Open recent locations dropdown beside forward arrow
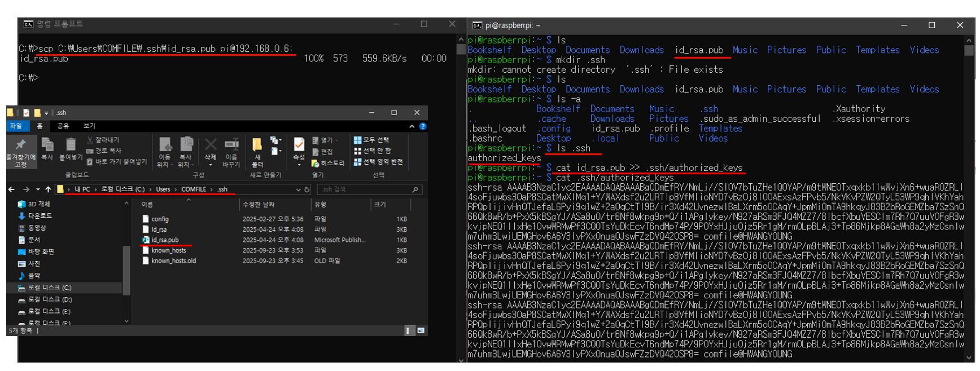This screenshot has width=980, height=371. [38, 189]
